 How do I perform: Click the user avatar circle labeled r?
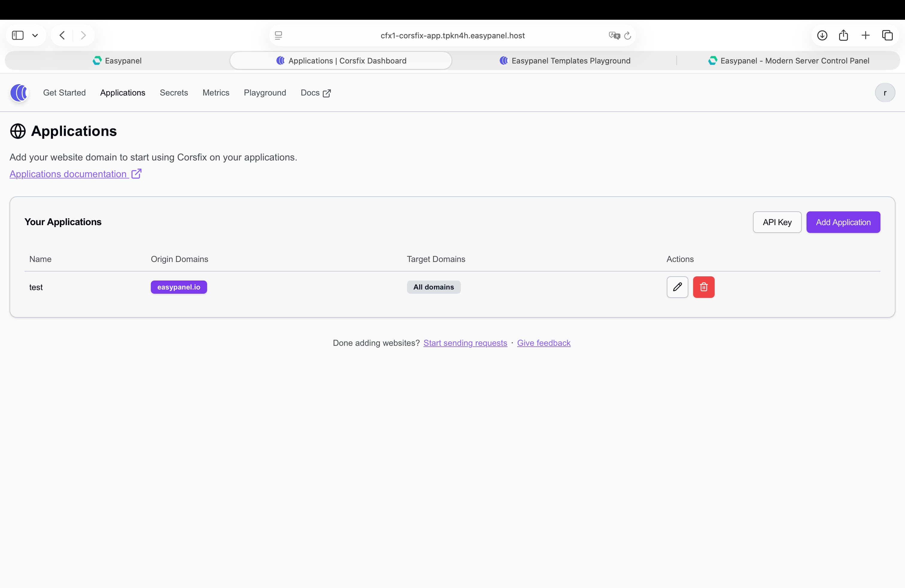click(885, 93)
